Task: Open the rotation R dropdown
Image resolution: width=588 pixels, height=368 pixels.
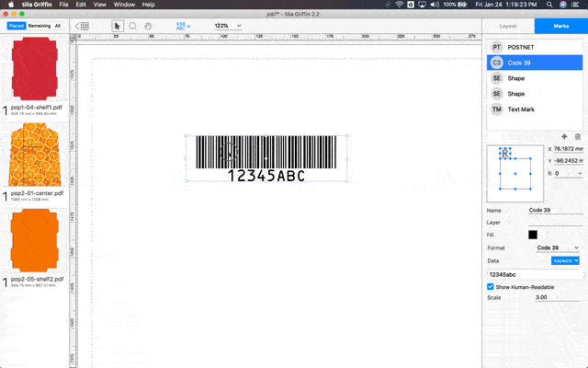Action: pyautogui.click(x=569, y=174)
